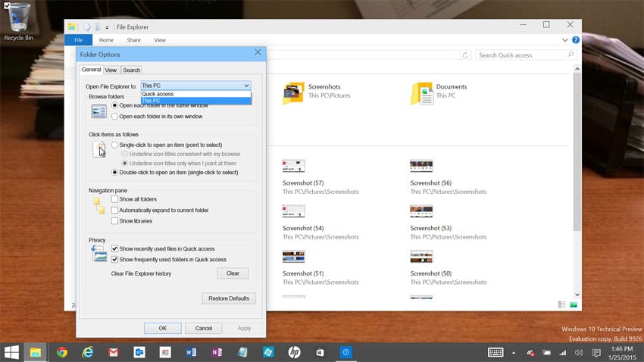Collapse the Open File Explorer to combo box

pyautogui.click(x=246, y=86)
